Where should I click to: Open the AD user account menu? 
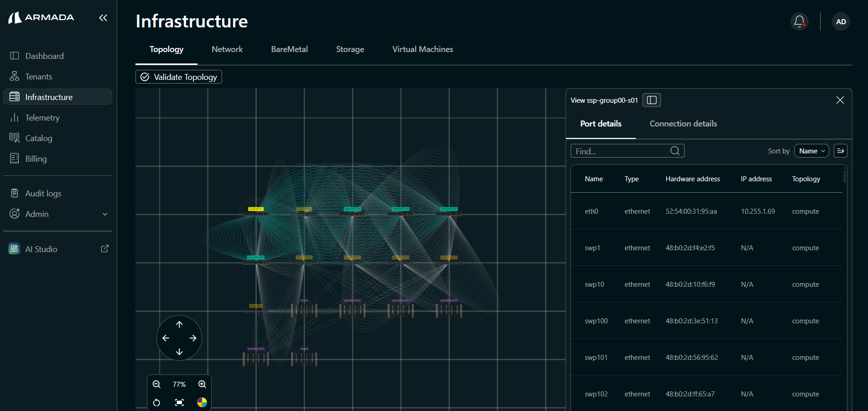[x=841, y=21]
